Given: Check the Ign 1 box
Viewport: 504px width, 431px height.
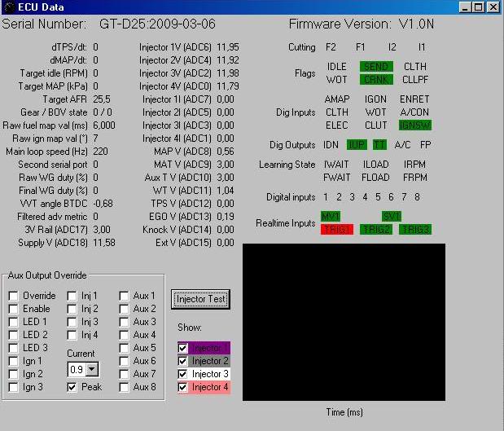Looking at the screenshot, I should tap(13, 361).
